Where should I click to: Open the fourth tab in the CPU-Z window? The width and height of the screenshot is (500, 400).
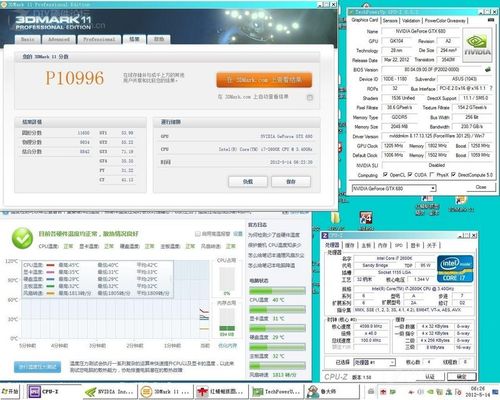[x=382, y=245]
